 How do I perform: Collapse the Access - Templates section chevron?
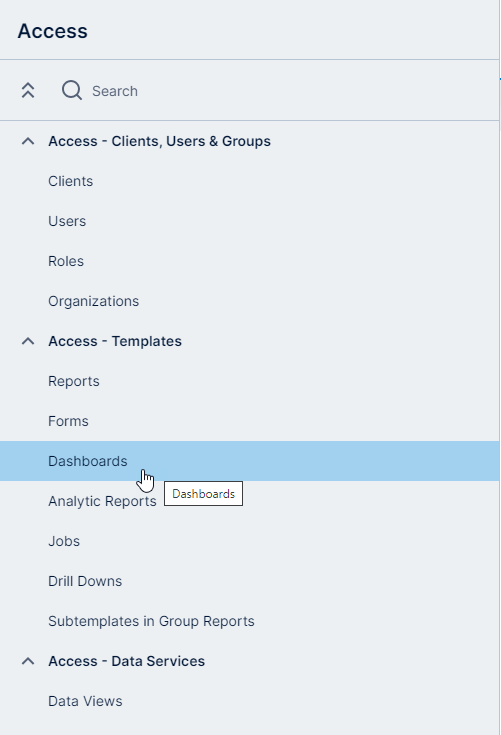pos(28,341)
